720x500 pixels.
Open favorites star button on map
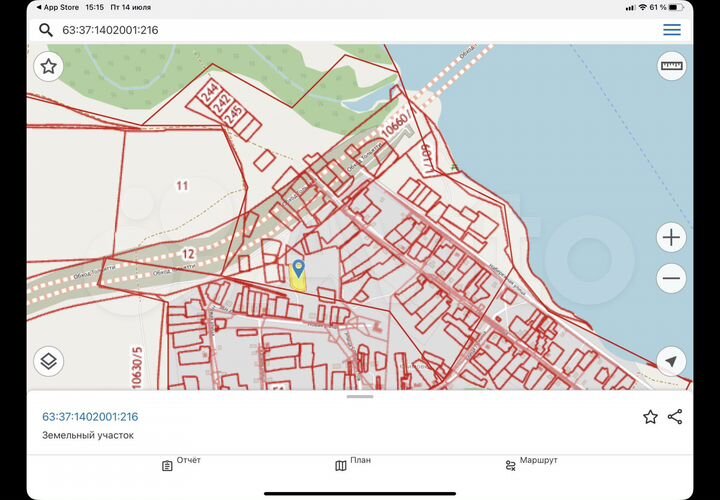coord(49,67)
